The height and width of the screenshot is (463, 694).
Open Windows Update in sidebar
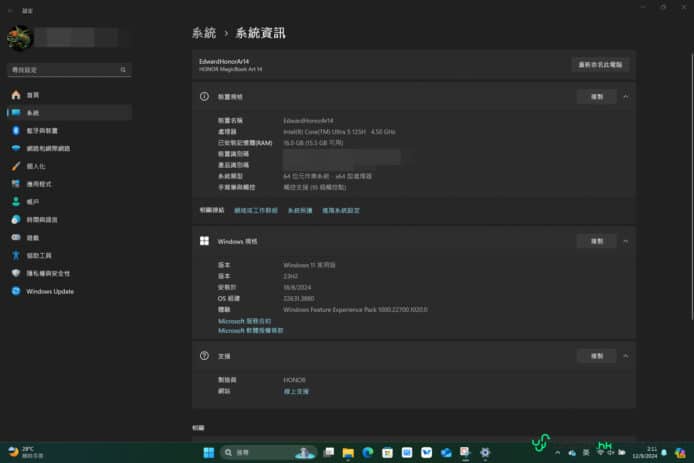point(48,291)
